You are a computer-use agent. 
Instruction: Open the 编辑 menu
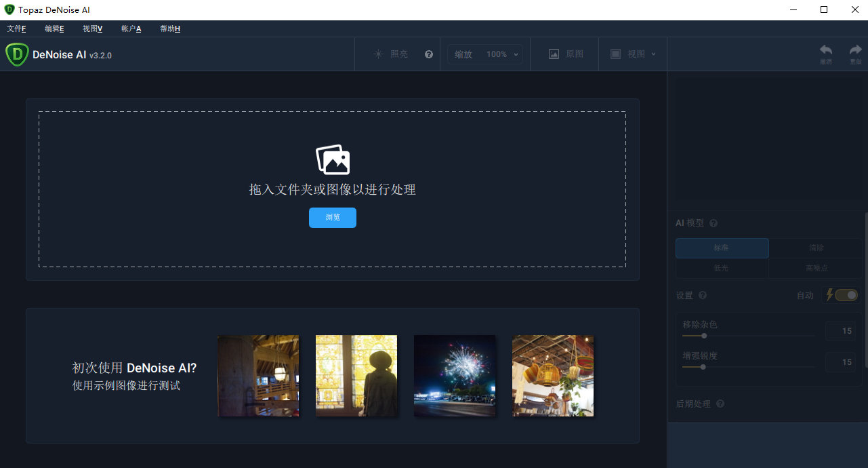(x=54, y=28)
